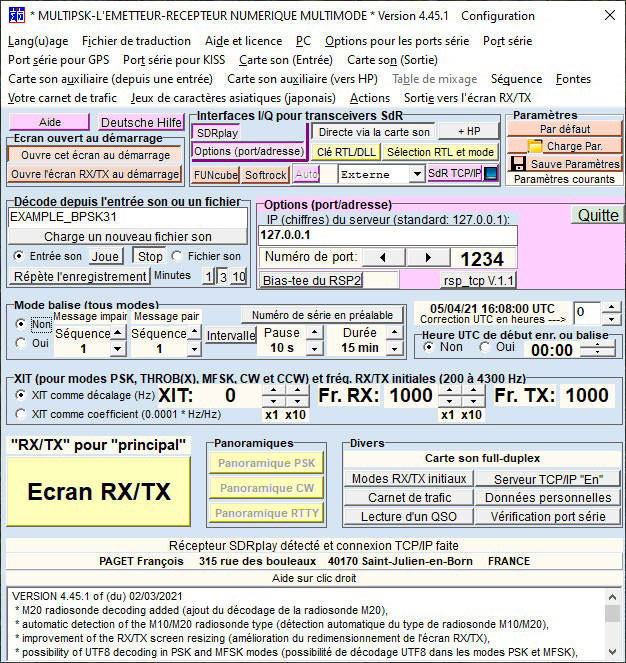Click the FUNcube button
626x663 pixels.
coord(216,175)
